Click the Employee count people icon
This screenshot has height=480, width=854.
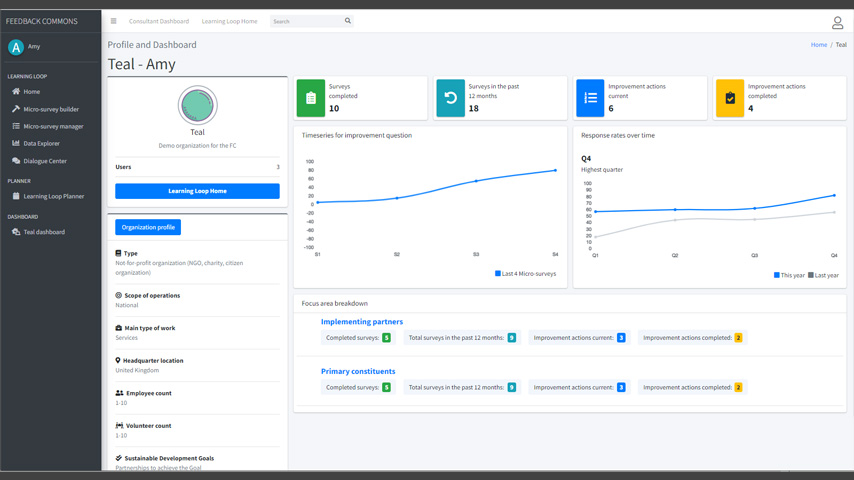(x=119, y=393)
